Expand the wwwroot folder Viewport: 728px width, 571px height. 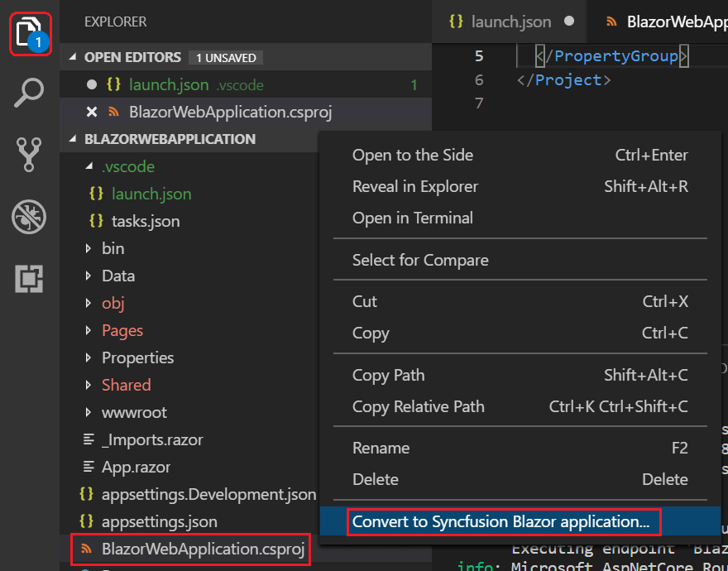[133, 412]
